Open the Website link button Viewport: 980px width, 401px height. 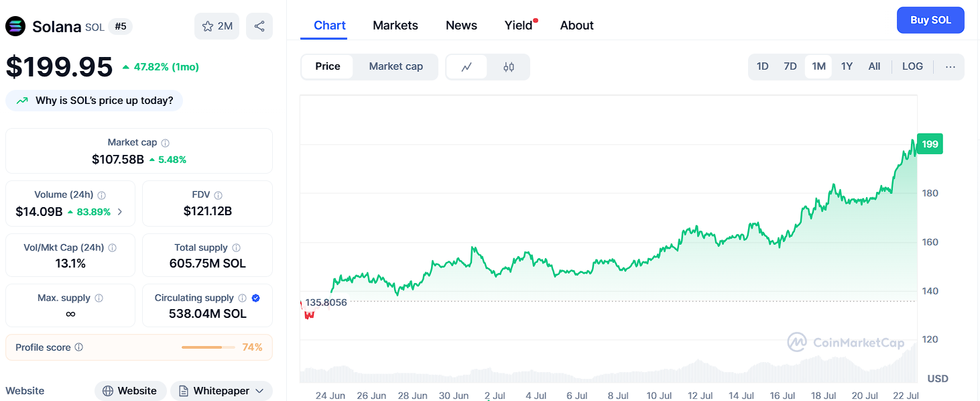(x=130, y=391)
